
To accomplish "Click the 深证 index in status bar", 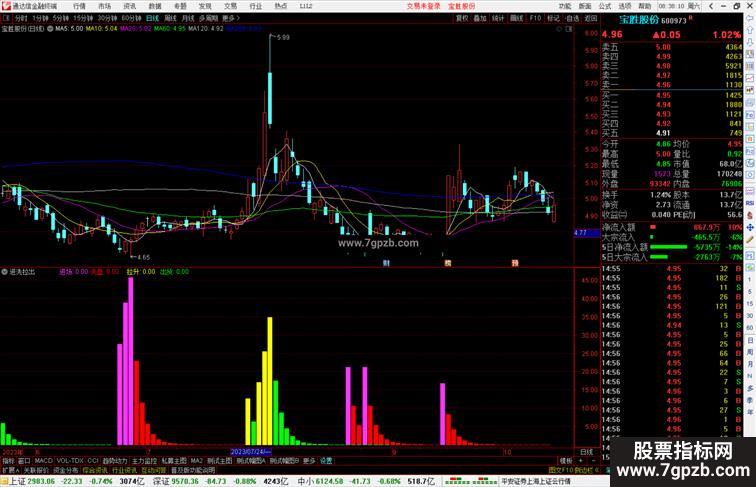I will (x=162, y=481).
